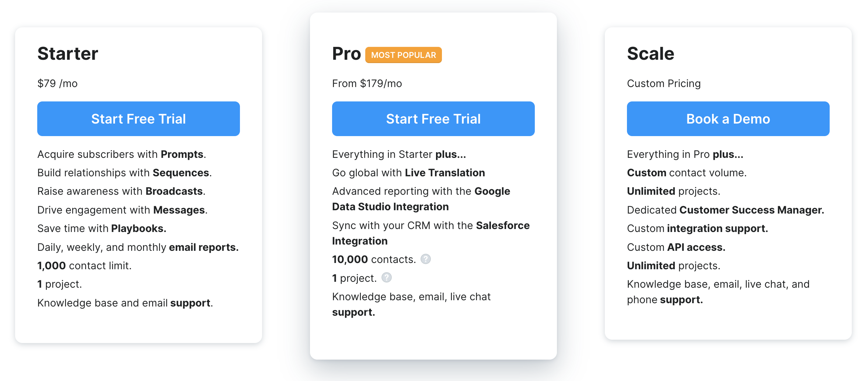The height and width of the screenshot is (381, 868).
Task: Click the Playbooks feature in Starter
Action: coord(139,228)
